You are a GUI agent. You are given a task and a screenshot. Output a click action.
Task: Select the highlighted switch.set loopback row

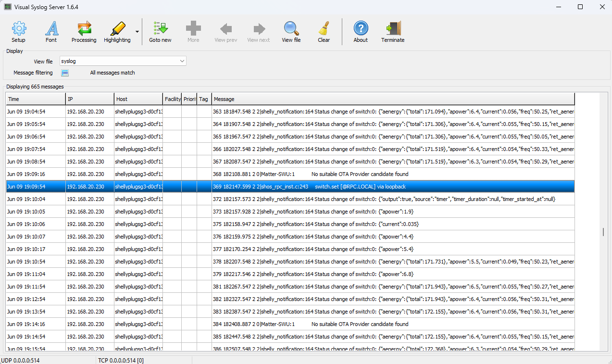[290, 187]
